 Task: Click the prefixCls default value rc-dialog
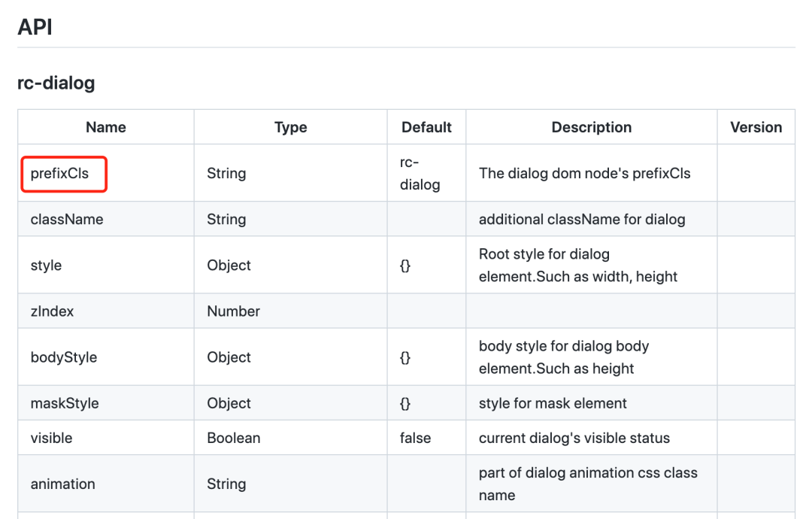pos(420,174)
